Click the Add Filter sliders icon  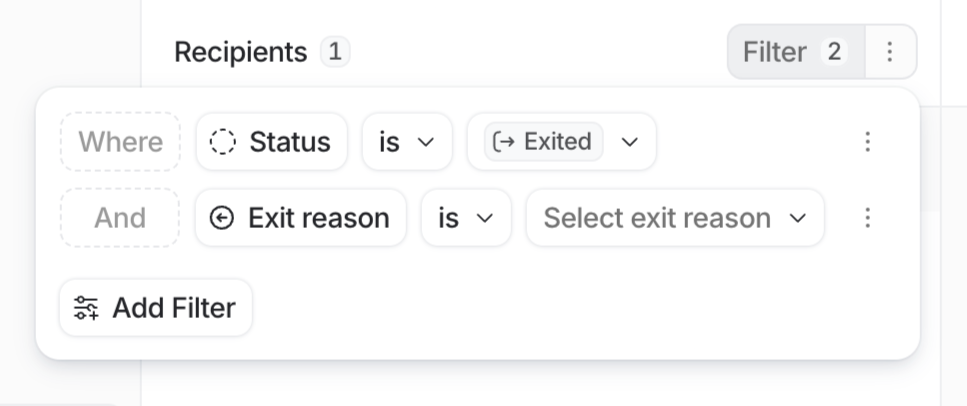tap(86, 308)
